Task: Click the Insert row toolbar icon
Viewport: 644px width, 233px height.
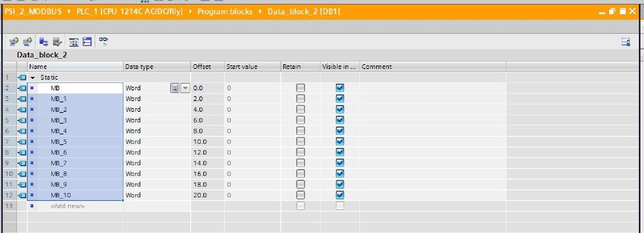Action: [14, 42]
